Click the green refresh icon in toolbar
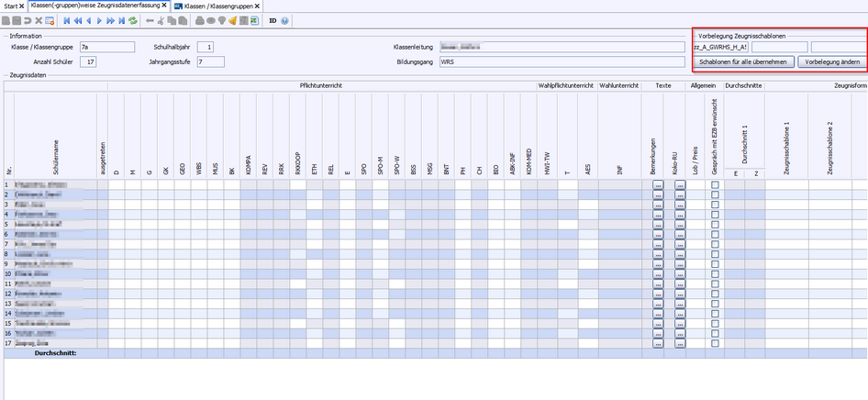 tap(134, 19)
